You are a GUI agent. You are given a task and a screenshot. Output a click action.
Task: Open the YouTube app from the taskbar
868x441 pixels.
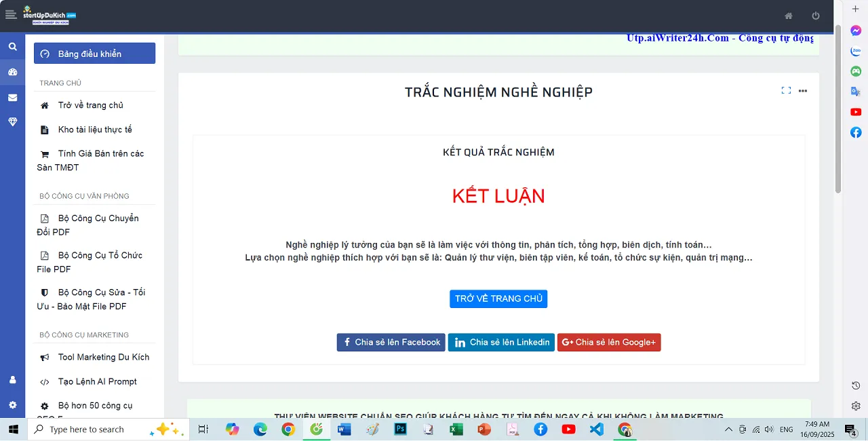[568, 429]
